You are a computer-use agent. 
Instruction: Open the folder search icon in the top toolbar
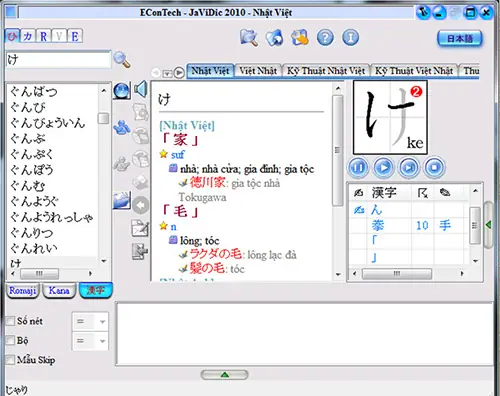(x=249, y=37)
